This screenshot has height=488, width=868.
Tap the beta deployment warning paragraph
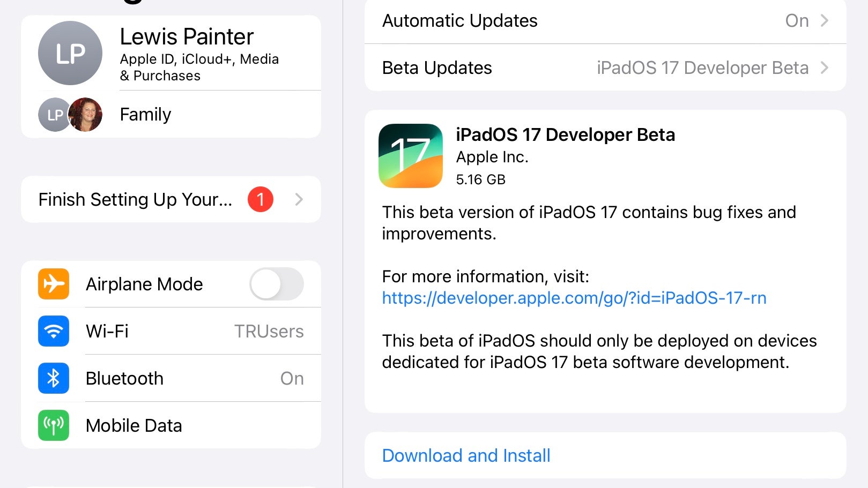coord(599,351)
